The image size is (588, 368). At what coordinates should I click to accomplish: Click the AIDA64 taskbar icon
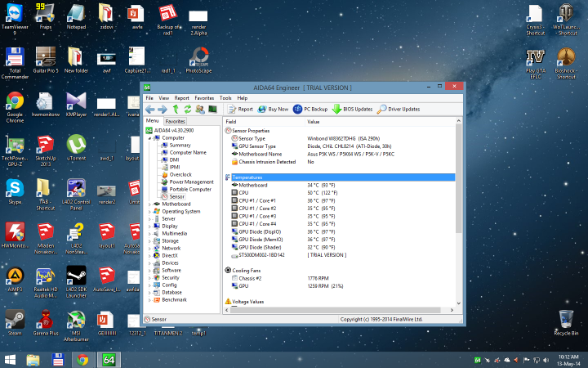[x=109, y=360]
